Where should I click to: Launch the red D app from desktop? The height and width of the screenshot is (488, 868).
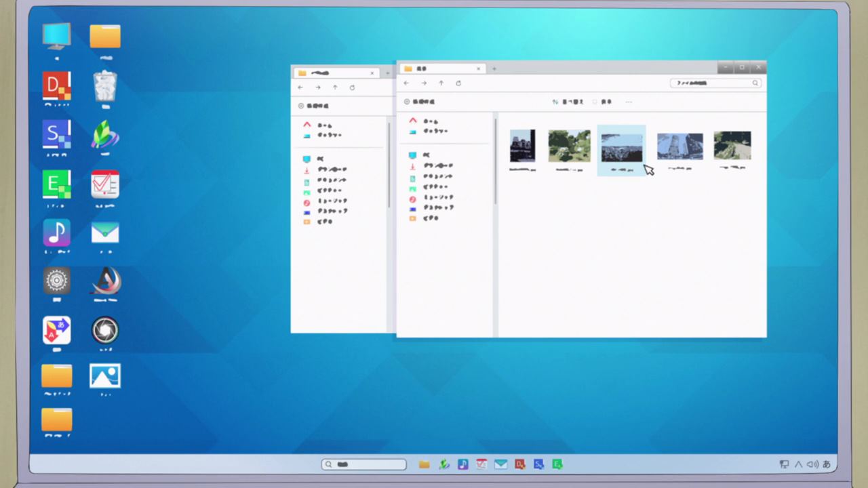(56, 86)
